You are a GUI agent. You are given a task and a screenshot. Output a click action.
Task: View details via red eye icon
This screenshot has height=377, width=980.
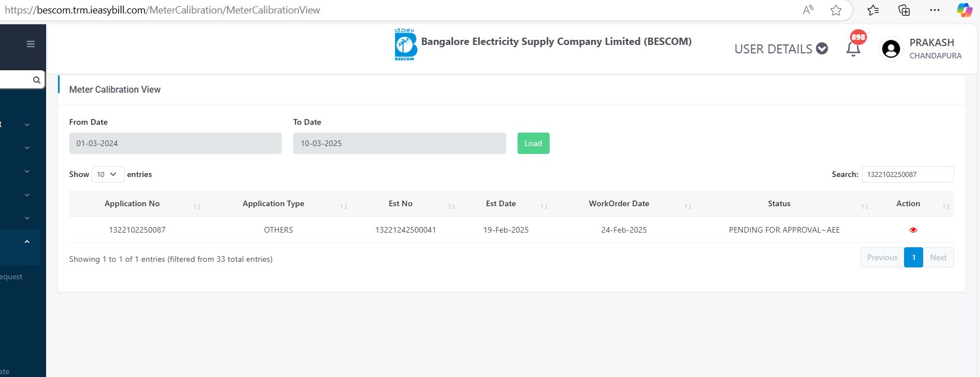913,230
